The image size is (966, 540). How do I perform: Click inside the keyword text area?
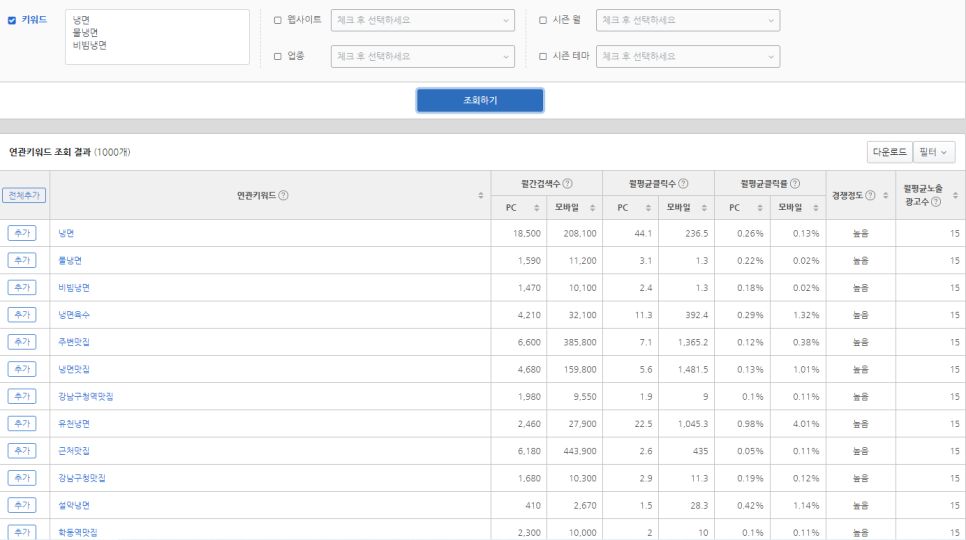[157, 37]
